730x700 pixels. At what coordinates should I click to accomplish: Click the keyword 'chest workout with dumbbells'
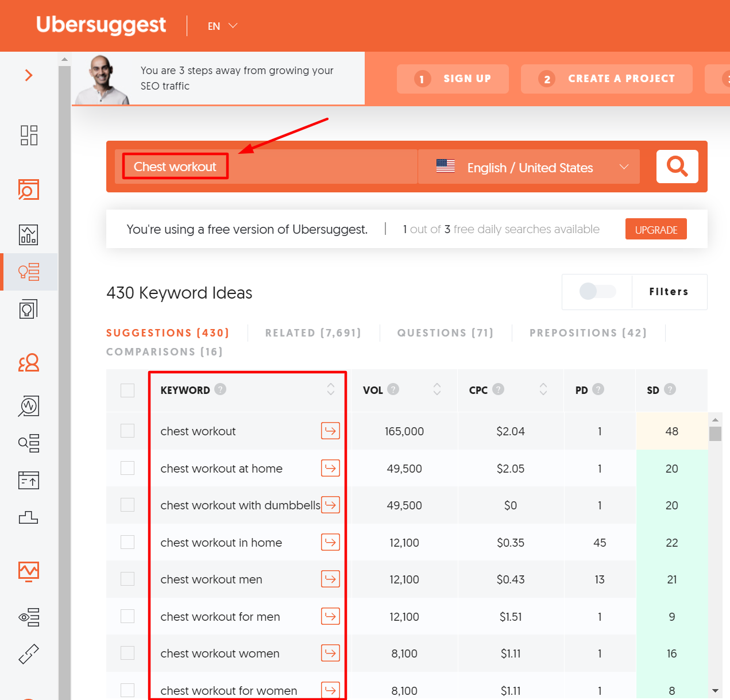[x=240, y=505]
